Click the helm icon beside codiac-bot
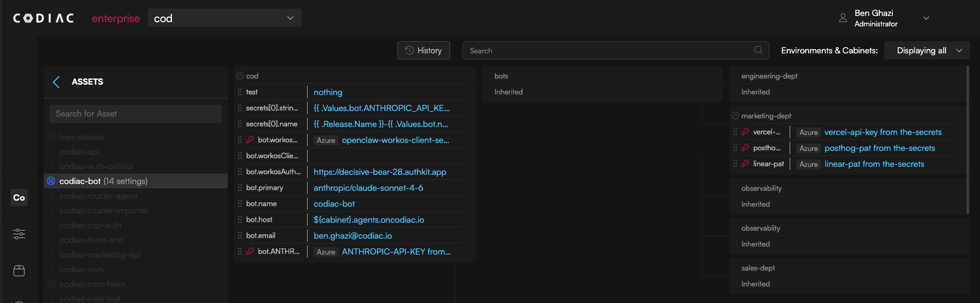Screen dimensions: 980x303 click(x=52, y=181)
